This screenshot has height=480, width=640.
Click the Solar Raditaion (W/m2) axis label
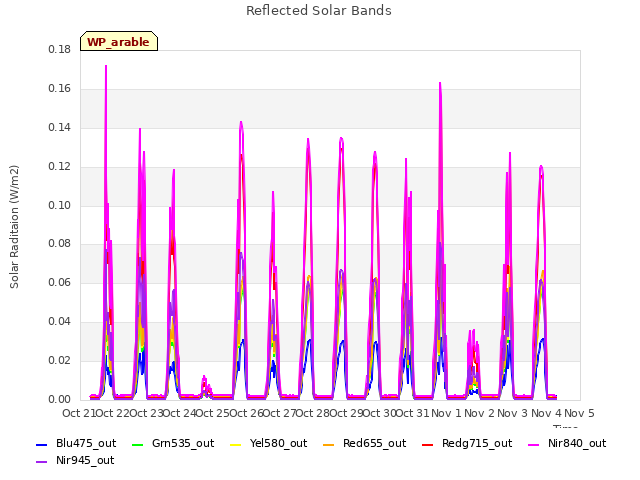coord(14,227)
